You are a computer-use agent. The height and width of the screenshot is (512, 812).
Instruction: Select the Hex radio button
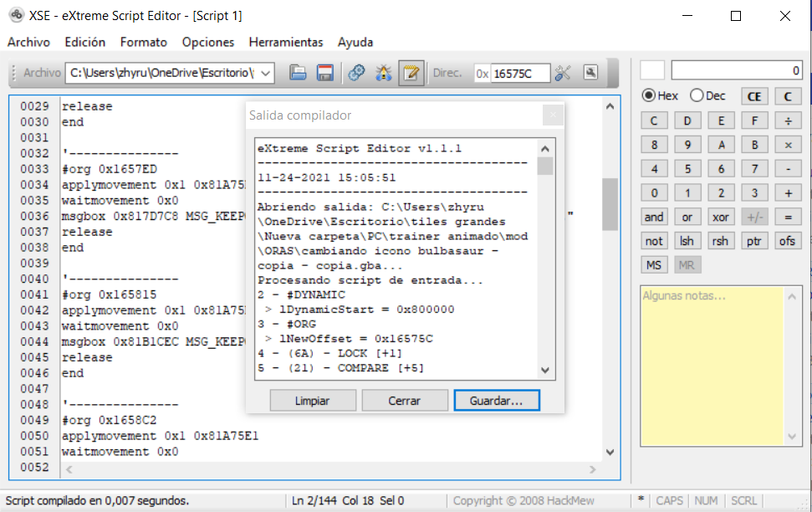pos(648,96)
